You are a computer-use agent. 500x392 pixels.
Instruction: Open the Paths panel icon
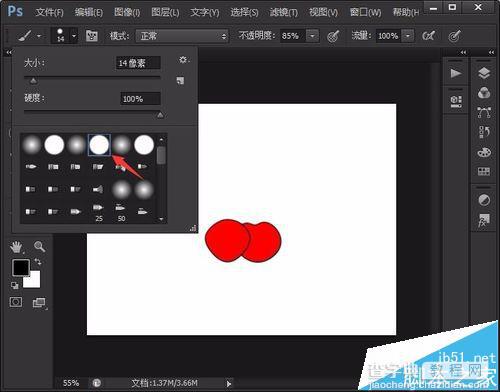coord(484,113)
